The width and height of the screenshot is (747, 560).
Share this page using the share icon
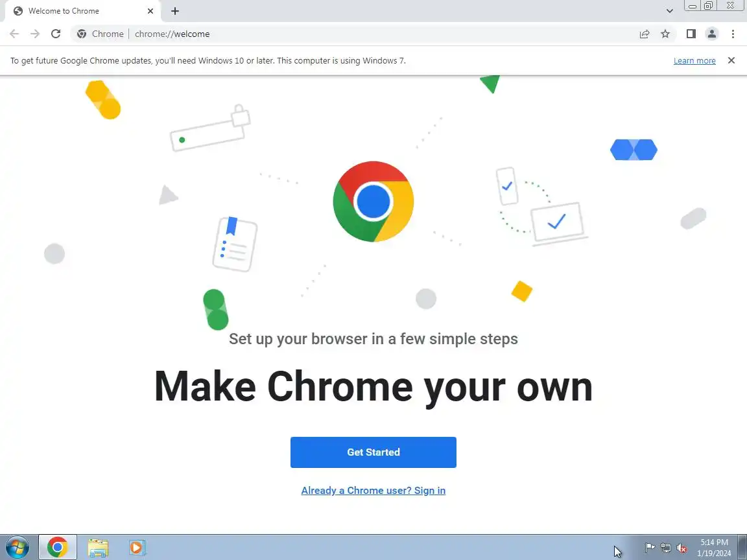(x=644, y=34)
